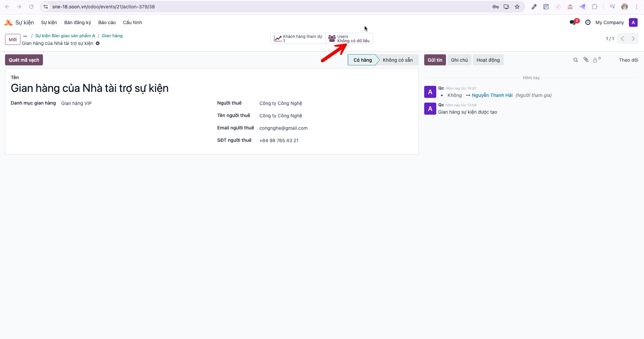The width and height of the screenshot is (644, 339).
Task: Open the Bàn đăng ký menu
Action: coord(78,22)
